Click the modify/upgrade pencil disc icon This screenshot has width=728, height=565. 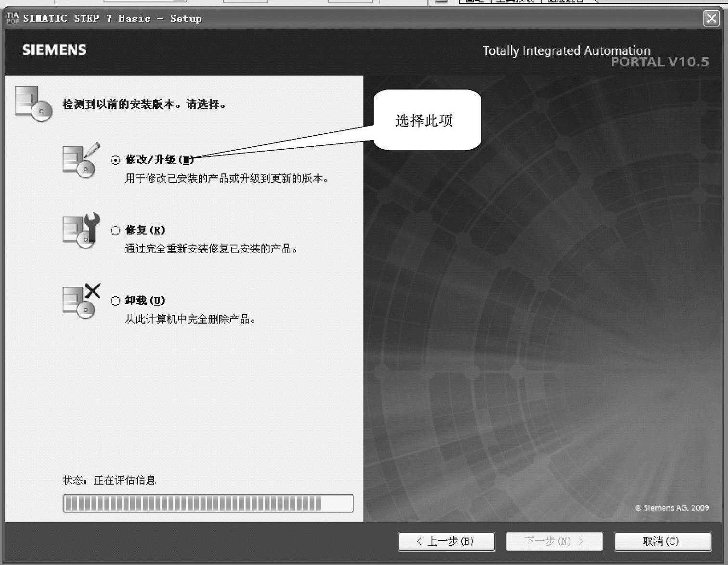pos(81,160)
